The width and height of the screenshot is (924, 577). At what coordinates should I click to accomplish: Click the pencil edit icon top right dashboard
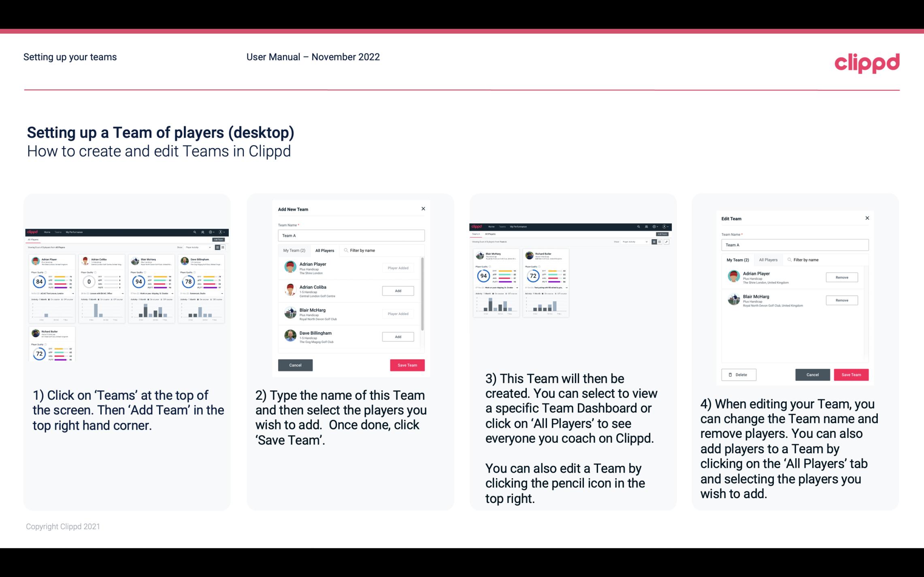pyautogui.click(x=666, y=242)
